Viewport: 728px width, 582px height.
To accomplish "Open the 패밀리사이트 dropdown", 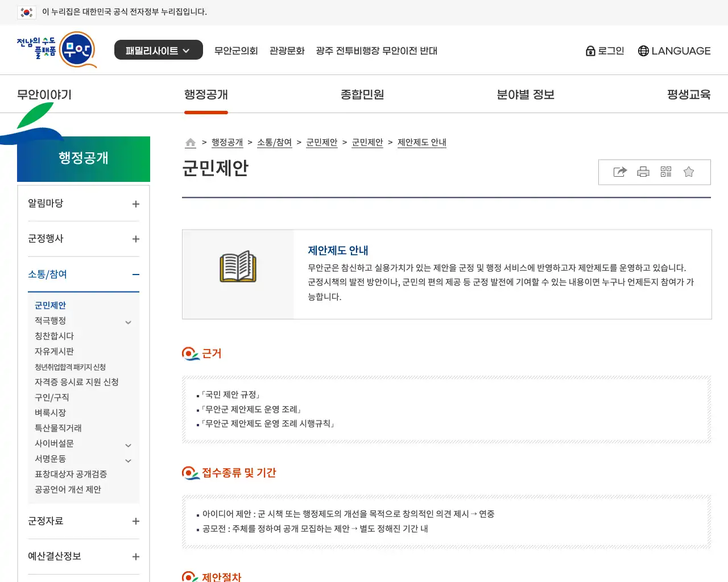I will [158, 49].
